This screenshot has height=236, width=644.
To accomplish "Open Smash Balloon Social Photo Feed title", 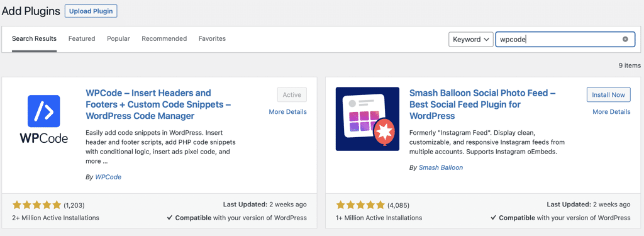I will tap(482, 104).
